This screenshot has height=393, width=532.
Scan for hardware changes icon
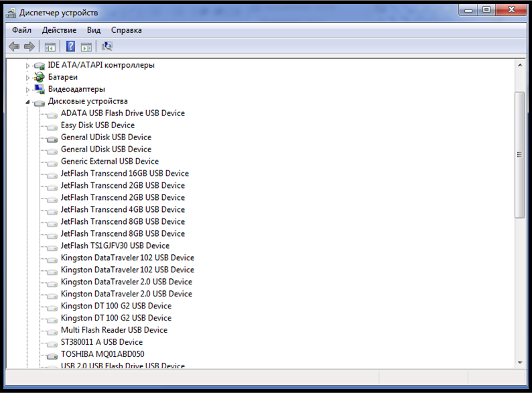pos(107,46)
